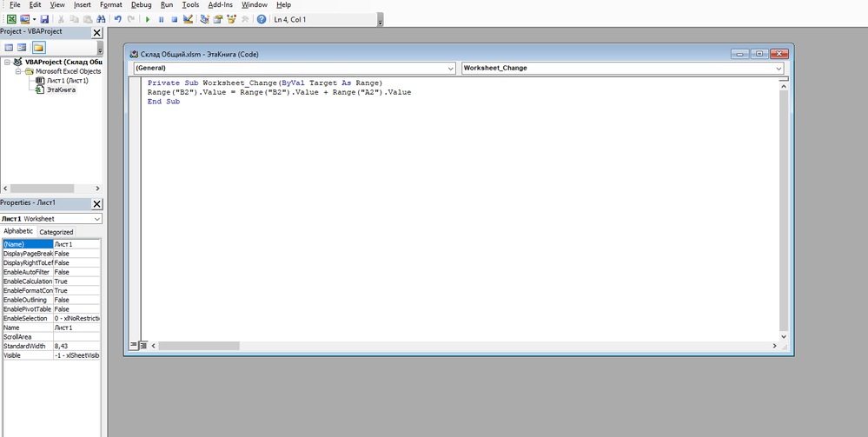This screenshot has width=868, height=437.
Task: Switch to the Alphabetic tab
Action: pyautogui.click(x=18, y=231)
